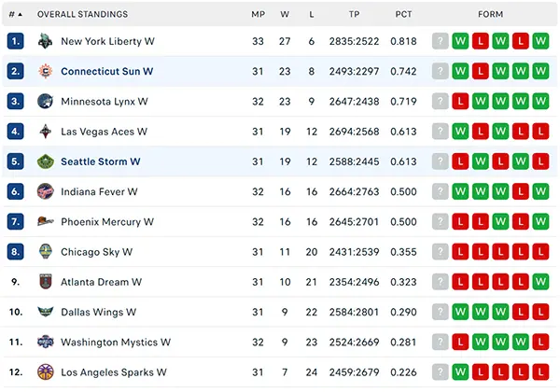Click the New York Liberty team logo
The height and width of the screenshot is (392, 560).
[x=46, y=41]
